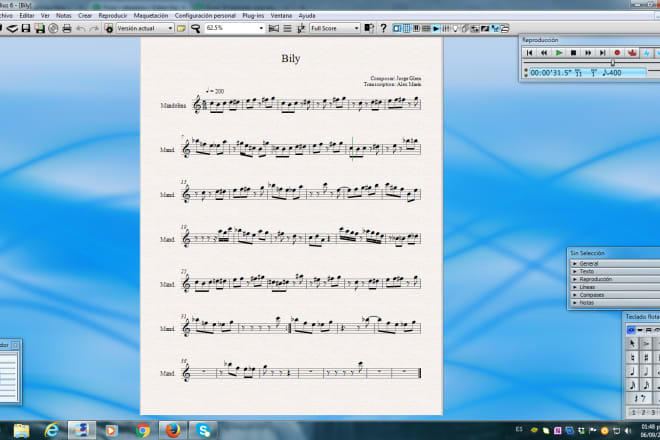This screenshot has width=660, height=440.
Task: Click the question mark Help icon
Action: (383, 28)
